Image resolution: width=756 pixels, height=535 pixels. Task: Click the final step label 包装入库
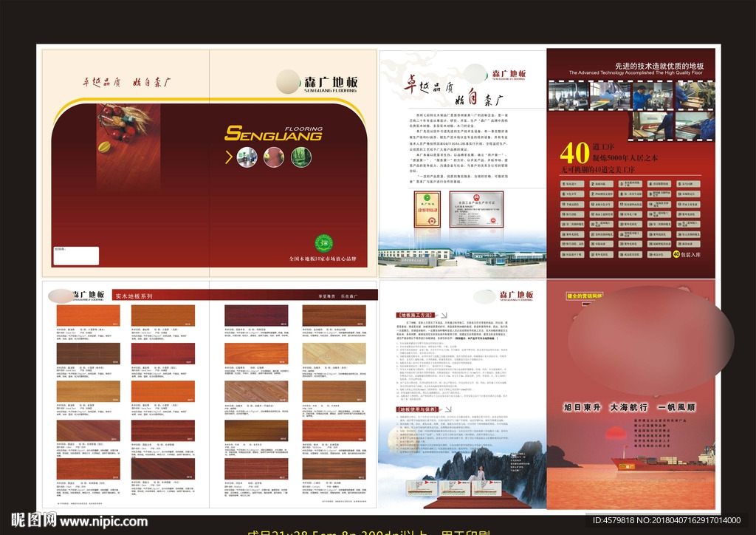point(691,254)
